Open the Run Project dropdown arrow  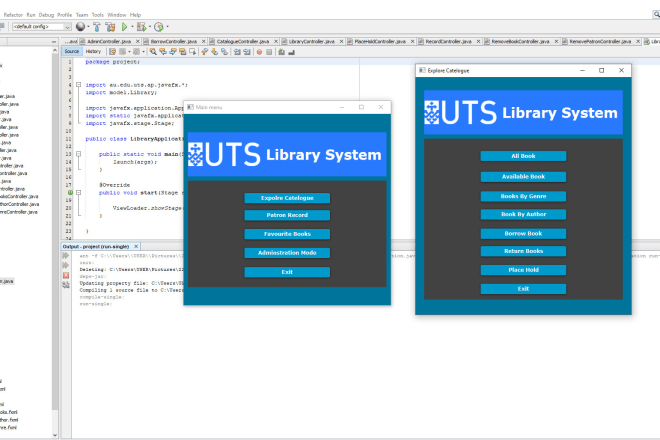(x=132, y=27)
